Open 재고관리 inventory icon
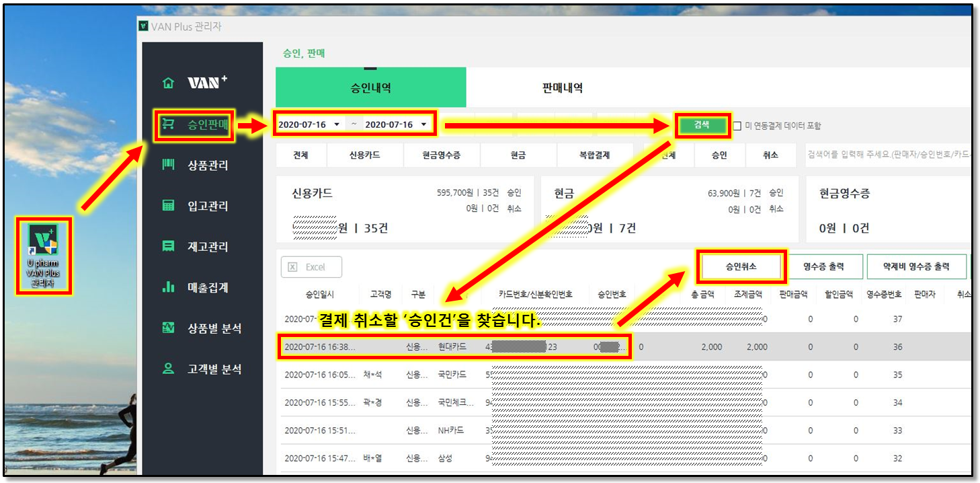980x483 pixels. (x=168, y=247)
